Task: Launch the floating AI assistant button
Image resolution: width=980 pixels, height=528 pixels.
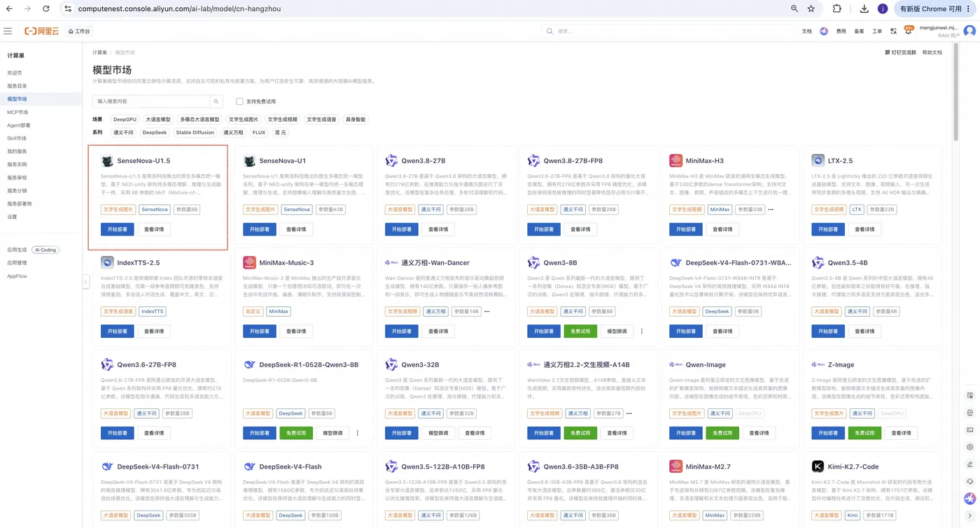Action: pyautogui.click(x=969, y=499)
